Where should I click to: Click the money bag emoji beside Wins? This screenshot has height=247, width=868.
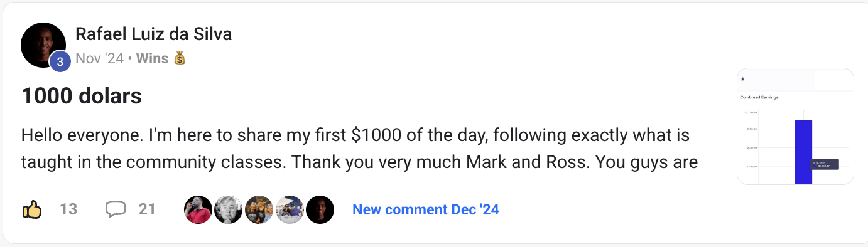[x=180, y=59]
